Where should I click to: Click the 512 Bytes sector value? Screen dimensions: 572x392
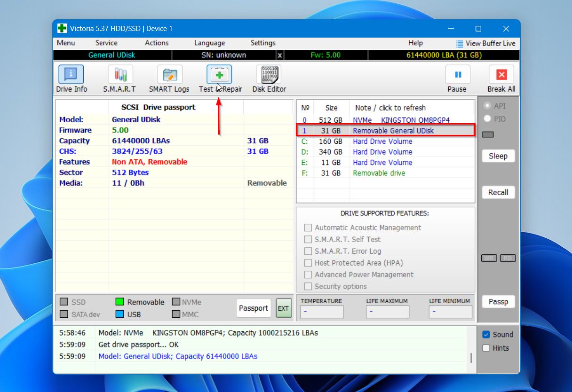[x=130, y=172]
